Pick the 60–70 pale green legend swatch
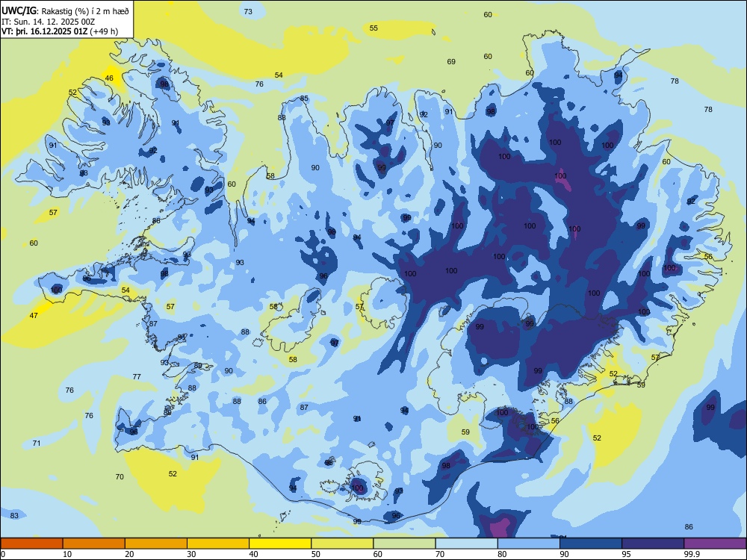The image size is (747, 560). [x=404, y=544]
